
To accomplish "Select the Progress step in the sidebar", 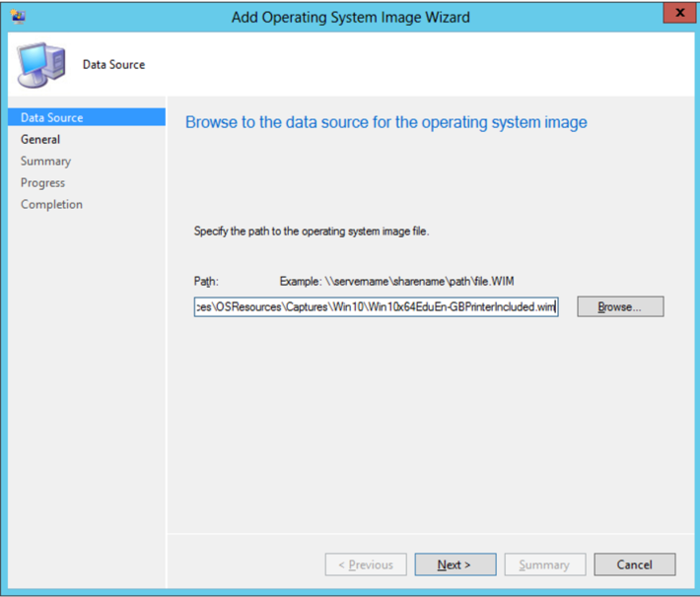I will (42, 182).
